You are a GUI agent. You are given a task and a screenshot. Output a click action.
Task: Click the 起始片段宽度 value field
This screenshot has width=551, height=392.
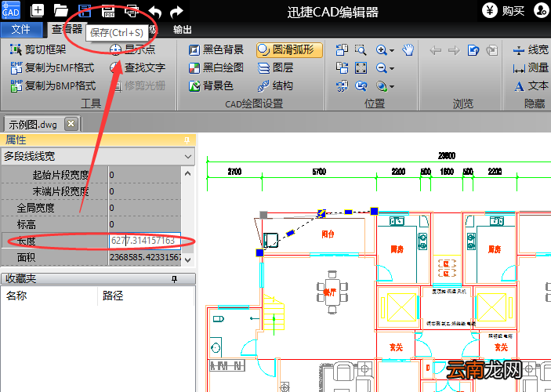tap(145, 175)
